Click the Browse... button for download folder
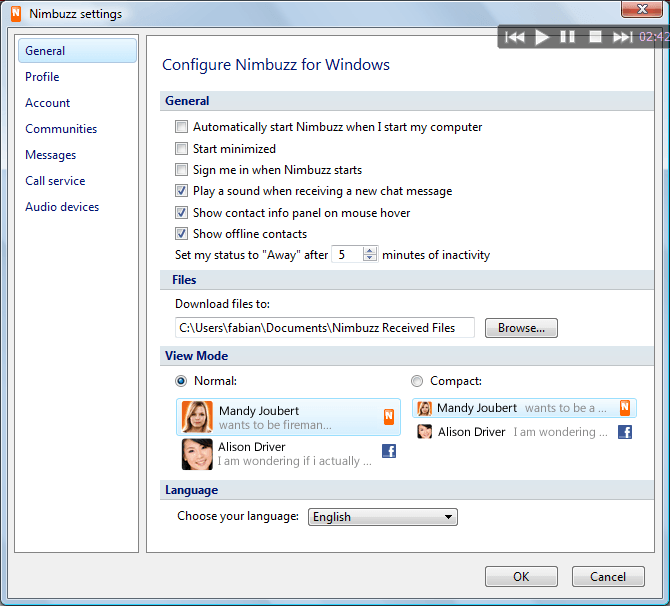The width and height of the screenshot is (670, 606). click(521, 328)
